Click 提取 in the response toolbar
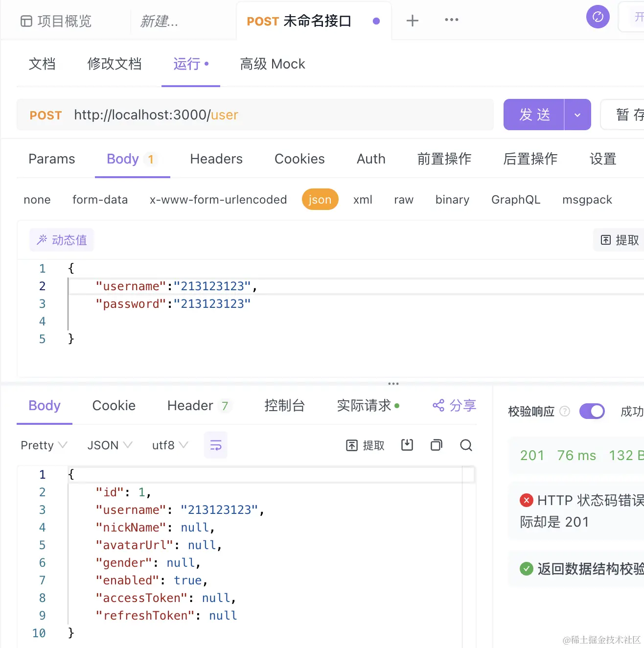The height and width of the screenshot is (648, 644). tap(366, 445)
